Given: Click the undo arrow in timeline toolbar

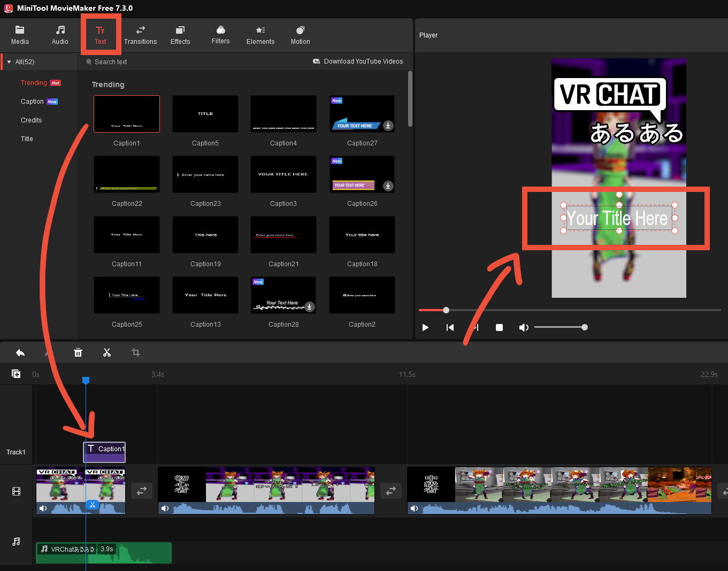Looking at the screenshot, I should [20, 352].
